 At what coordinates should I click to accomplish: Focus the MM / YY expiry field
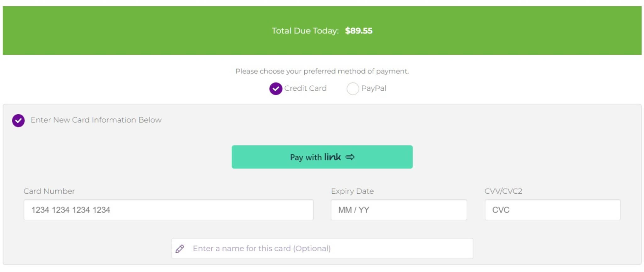tap(399, 210)
